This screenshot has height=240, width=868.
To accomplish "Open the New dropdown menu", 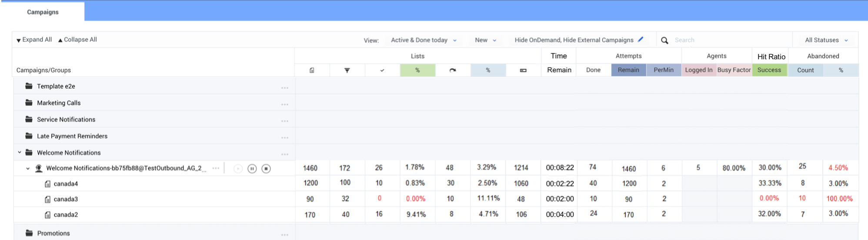I will pos(485,40).
